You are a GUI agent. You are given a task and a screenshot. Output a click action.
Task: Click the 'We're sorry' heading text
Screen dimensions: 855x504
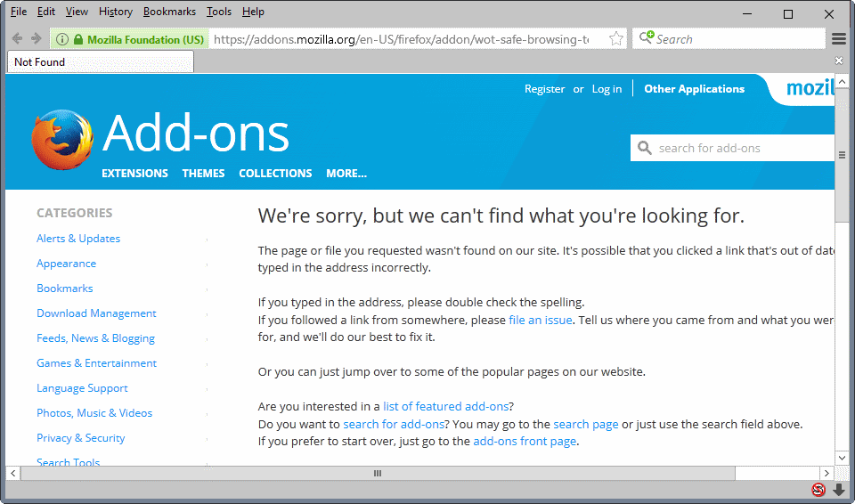tap(501, 216)
